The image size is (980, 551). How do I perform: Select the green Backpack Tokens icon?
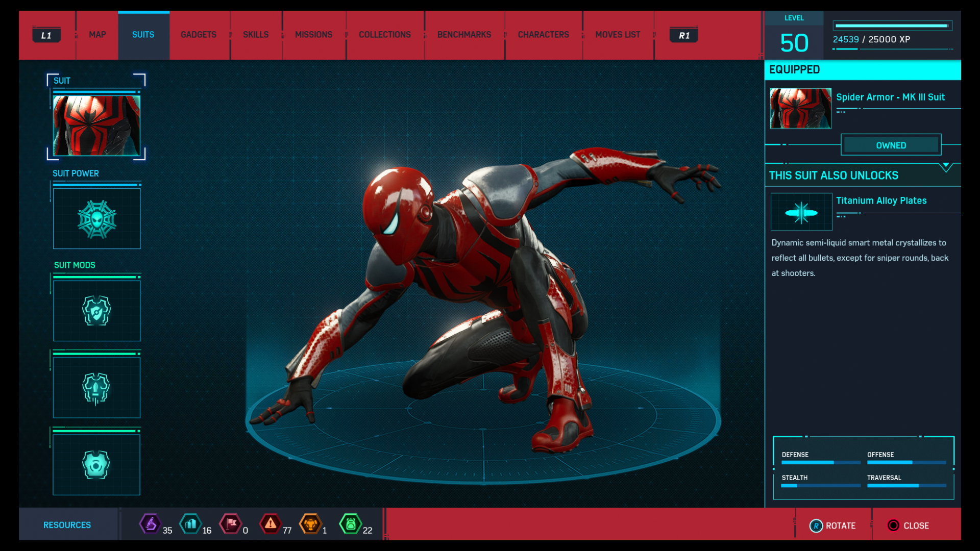(x=351, y=524)
